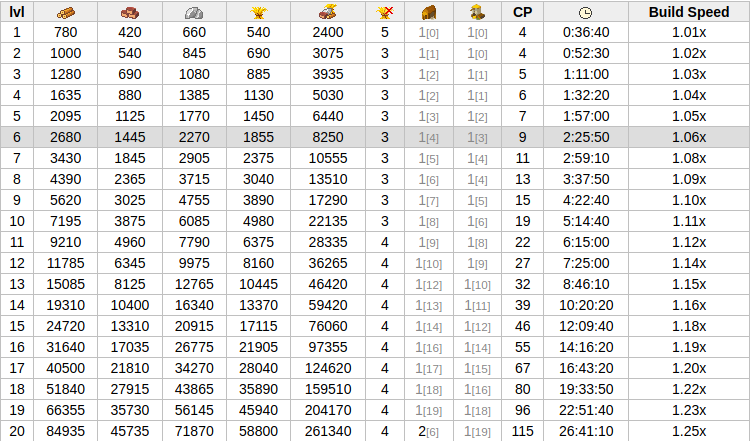Click build time '2:25:50'
Image resolution: width=752 pixels, height=441 pixels.
(x=586, y=138)
